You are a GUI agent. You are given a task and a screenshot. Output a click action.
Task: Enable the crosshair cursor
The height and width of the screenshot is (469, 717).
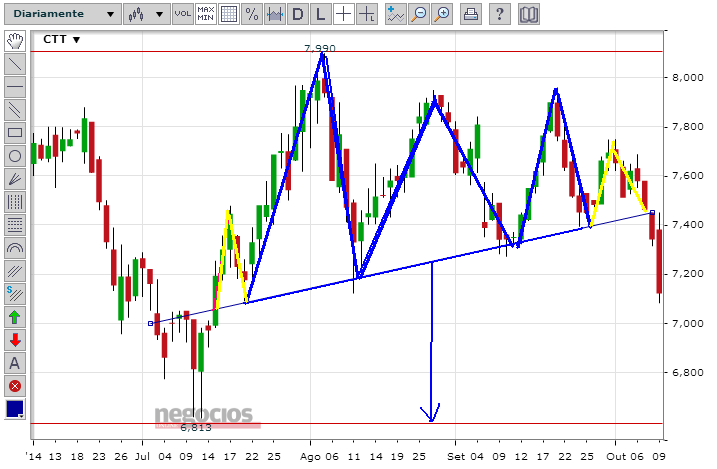pos(343,14)
